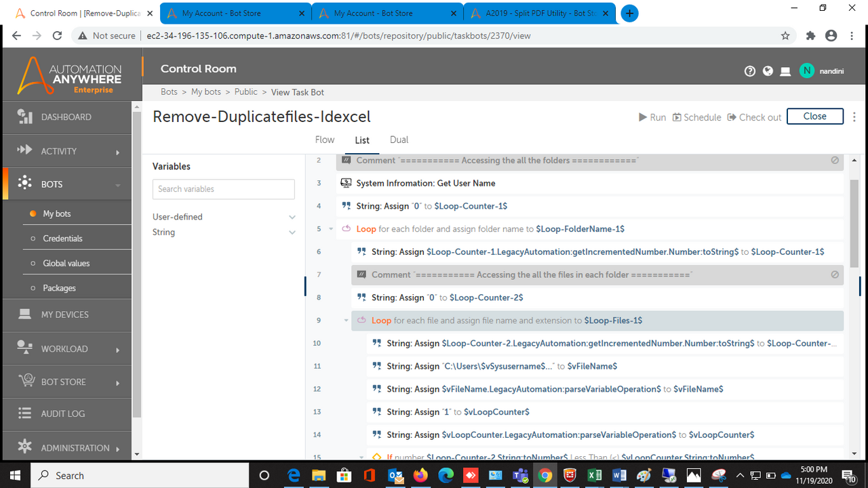This screenshot has height=488, width=868.
Task: Click the Audit Log list icon
Action: 24,413
